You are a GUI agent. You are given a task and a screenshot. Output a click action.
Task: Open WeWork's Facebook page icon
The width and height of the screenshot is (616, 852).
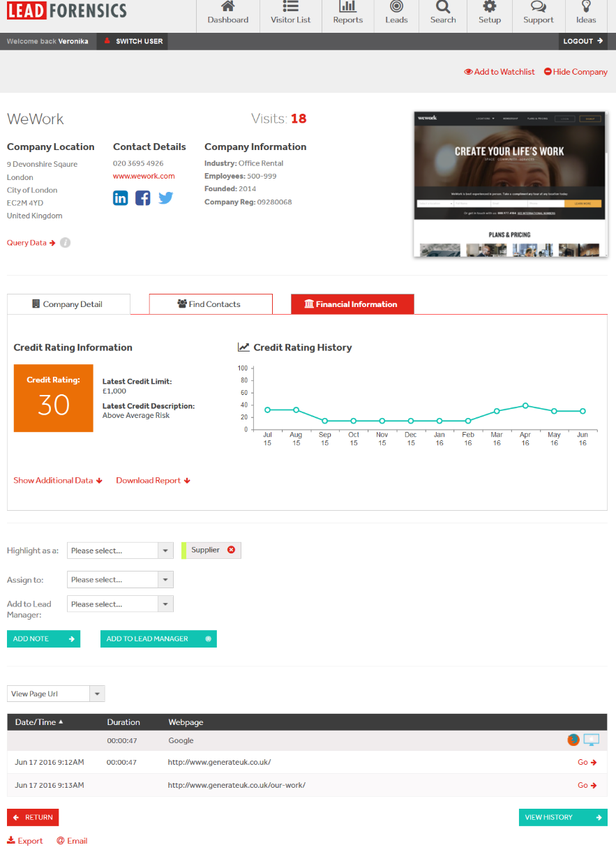pyautogui.click(x=143, y=197)
